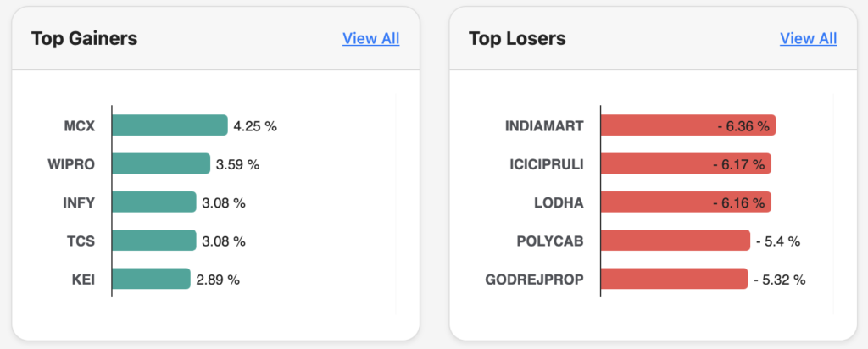Click the LODHA loser bar
868x349 pixels.
pyautogui.click(x=685, y=202)
